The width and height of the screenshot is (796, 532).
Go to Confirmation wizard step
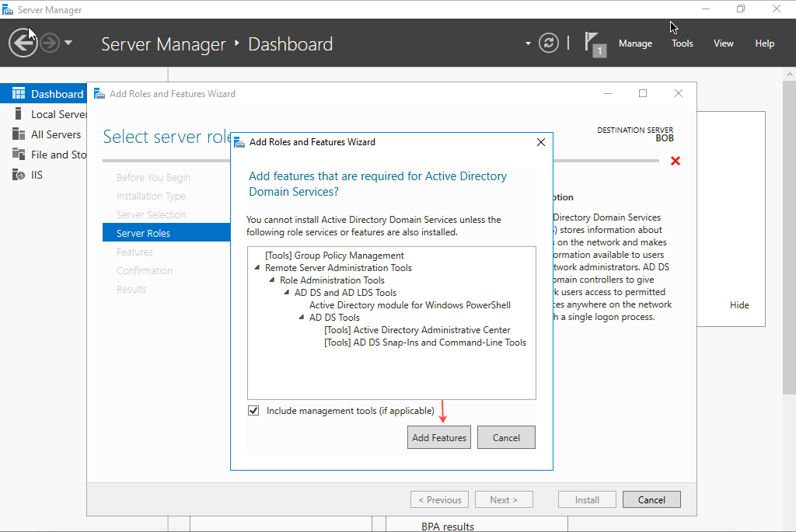click(x=144, y=271)
